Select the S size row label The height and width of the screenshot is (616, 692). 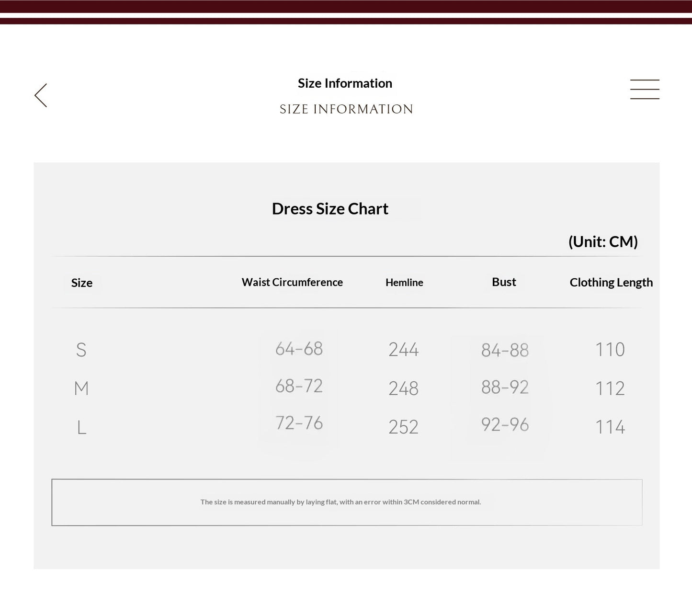(x=81, y=350)
